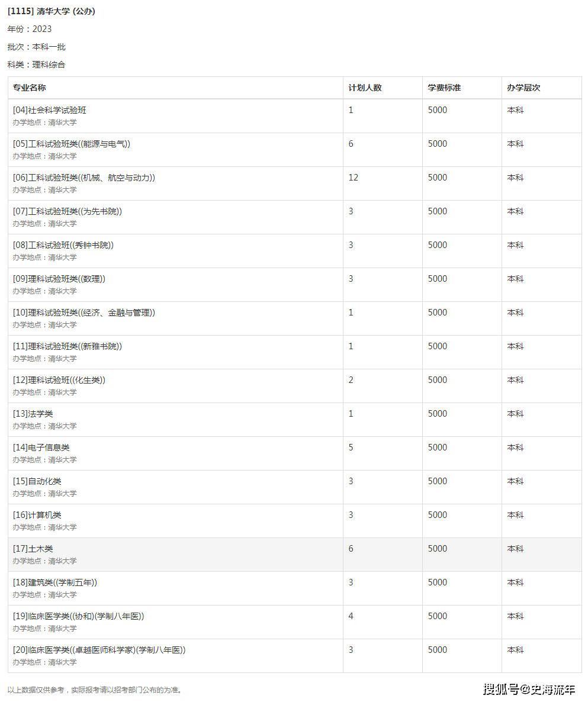Click the 计划人数 column header
Image resolution: width=588 pixels, height=702 pixels.
365,88
